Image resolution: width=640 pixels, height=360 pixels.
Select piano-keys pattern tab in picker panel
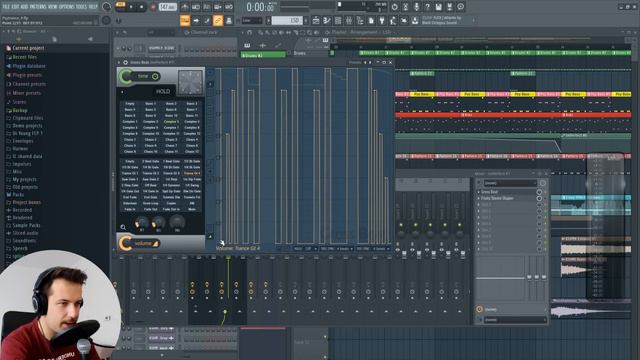247,45
